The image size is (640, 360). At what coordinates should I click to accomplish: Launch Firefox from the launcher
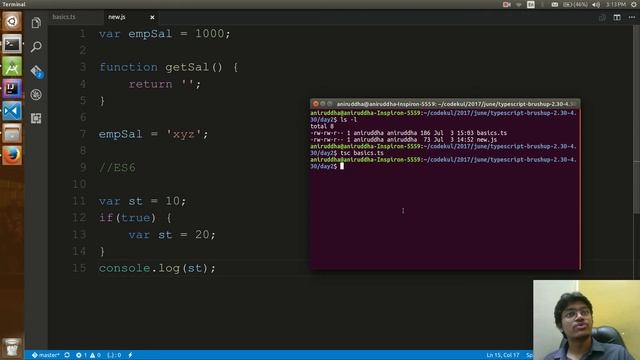(x=12, y=156)
